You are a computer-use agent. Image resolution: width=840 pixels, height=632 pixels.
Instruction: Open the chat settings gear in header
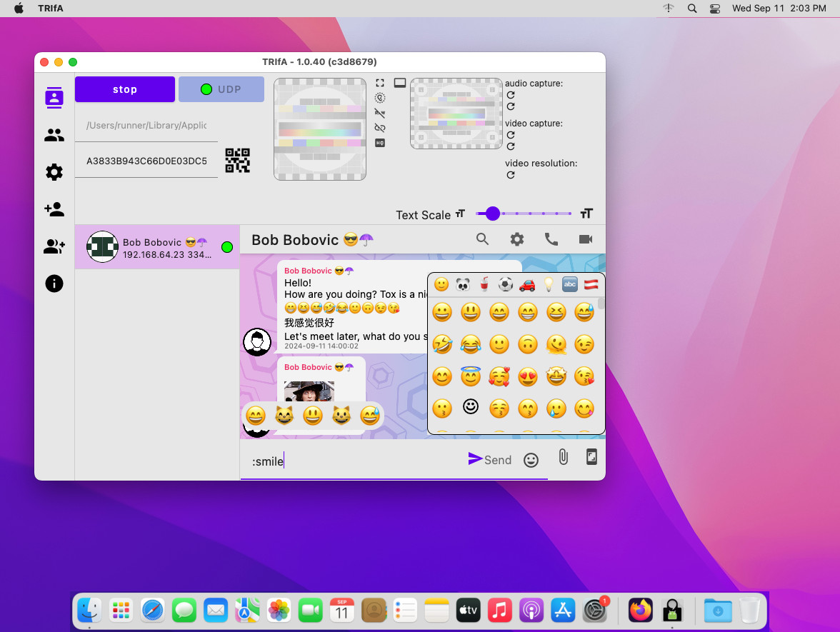[517, 240]
